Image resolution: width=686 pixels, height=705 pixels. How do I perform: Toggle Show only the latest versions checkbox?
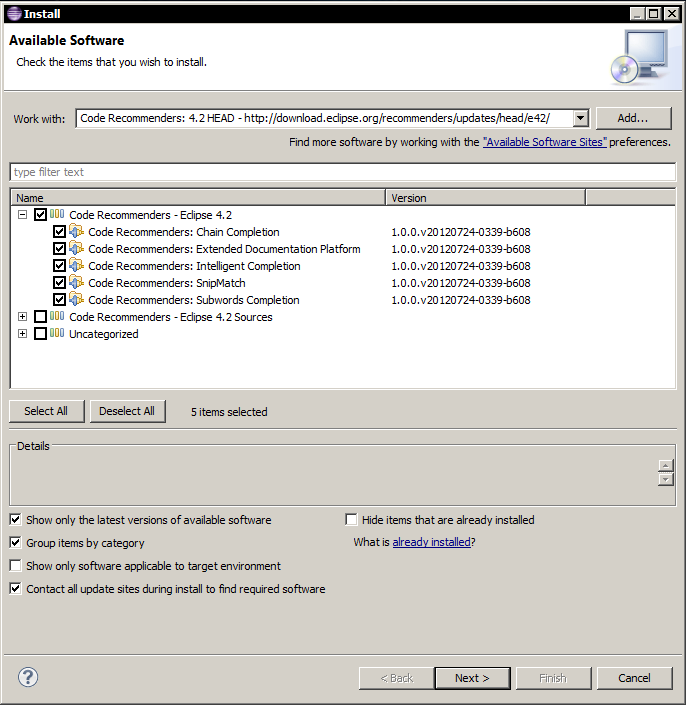(16, 520)
